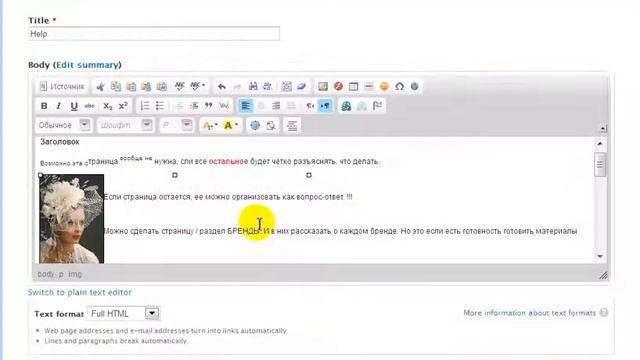Select the woman image in editor
The height and width of the screenshot is (360, 640).
click(x=71, y=218)
